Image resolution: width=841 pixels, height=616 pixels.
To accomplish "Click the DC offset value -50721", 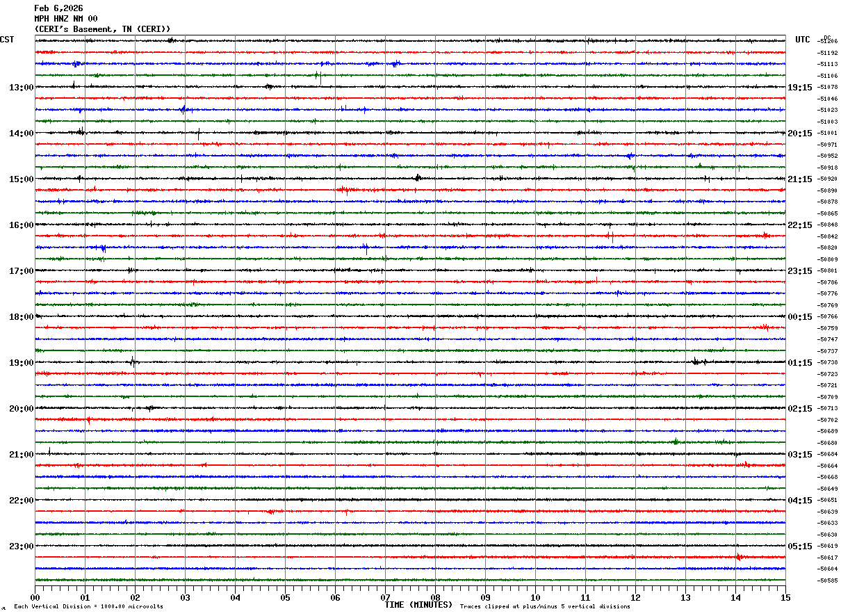I will tap(828, 386).
